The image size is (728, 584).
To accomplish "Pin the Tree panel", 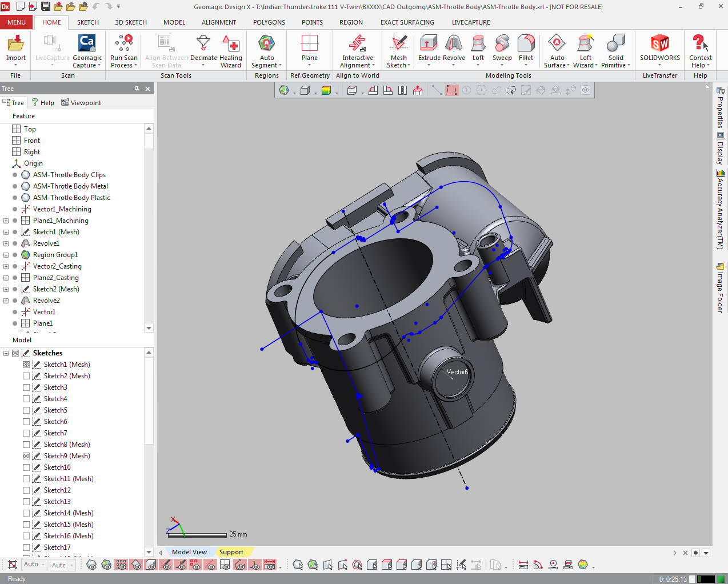I will 137,89.
